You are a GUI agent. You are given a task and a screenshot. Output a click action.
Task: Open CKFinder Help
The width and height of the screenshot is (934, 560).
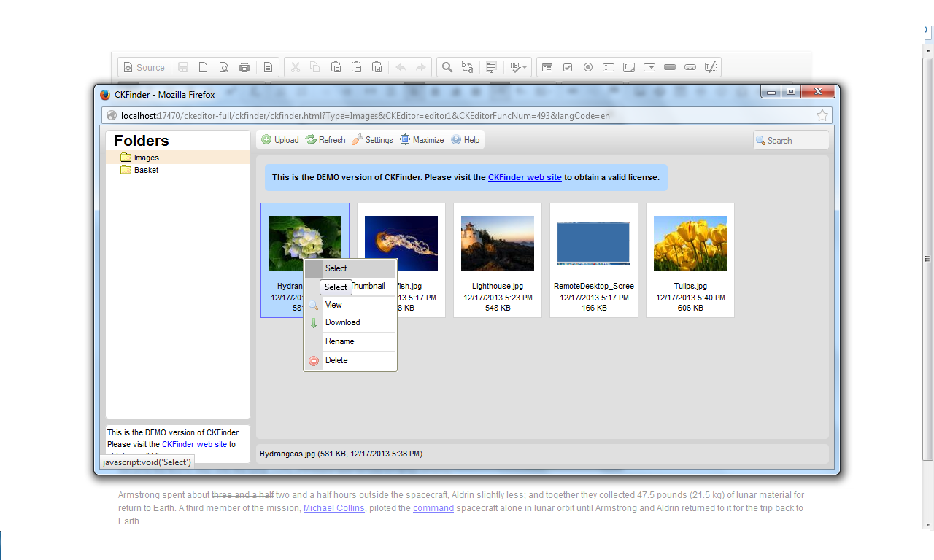[466, 140]
